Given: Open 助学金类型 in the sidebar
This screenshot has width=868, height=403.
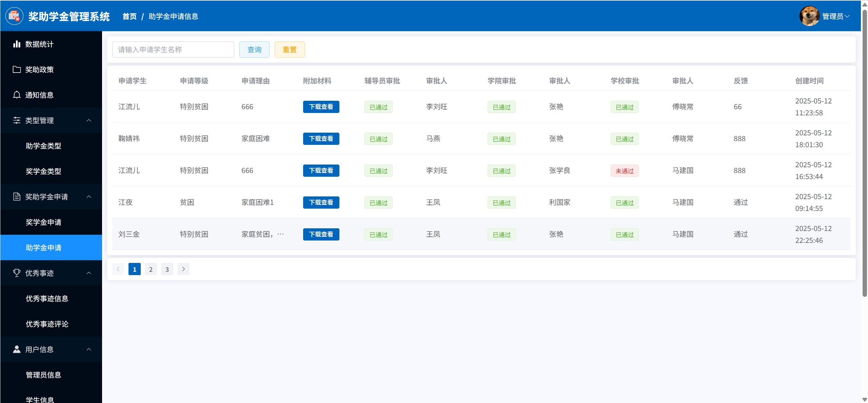Looking at the screenshot, I should pos(43,146).
